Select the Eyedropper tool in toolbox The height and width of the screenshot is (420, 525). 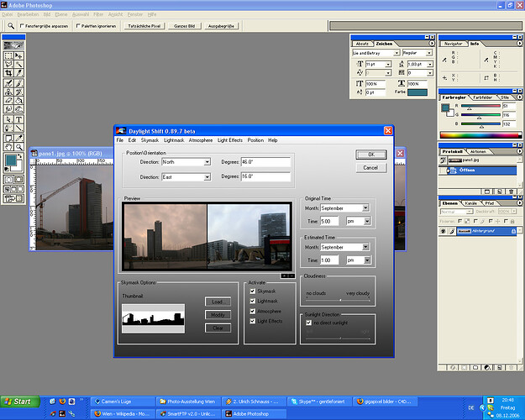click(18, 138)
